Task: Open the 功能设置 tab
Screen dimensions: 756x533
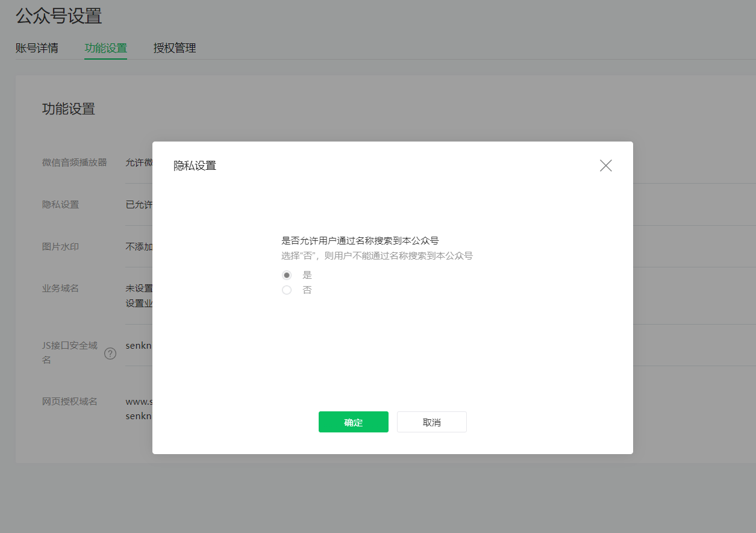Action: coord(106,48)
